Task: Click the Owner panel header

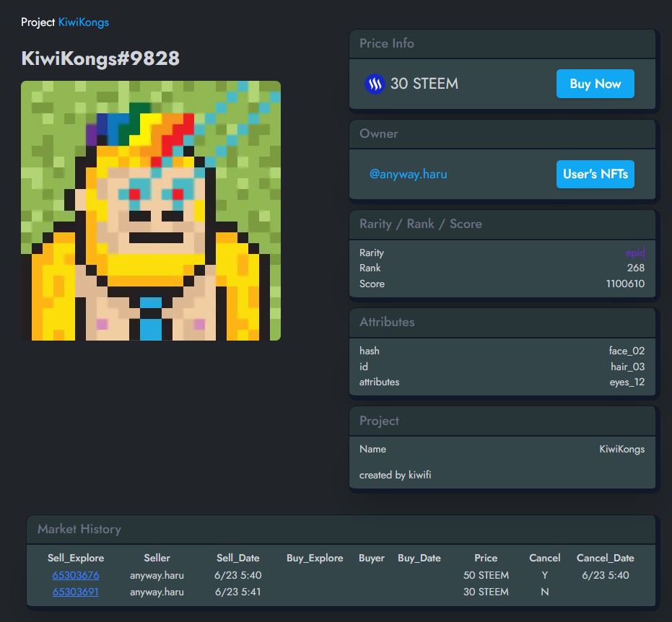Action: coord(502,134)
